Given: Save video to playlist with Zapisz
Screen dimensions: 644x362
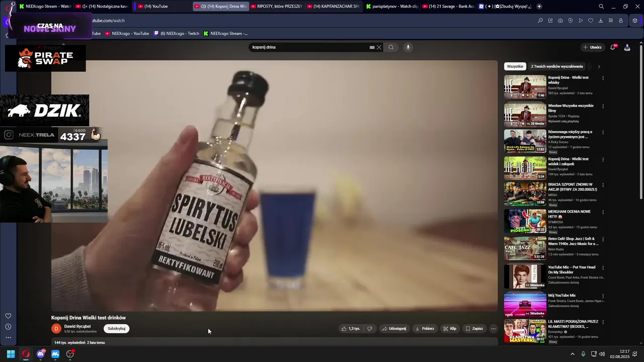Looking at the screenshot, I should click(x=474, y=329).
